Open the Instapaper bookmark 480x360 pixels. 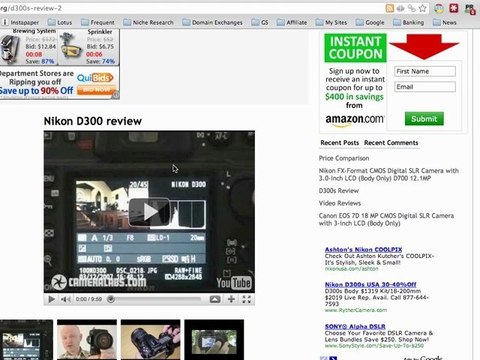click(x=21, y=22)
